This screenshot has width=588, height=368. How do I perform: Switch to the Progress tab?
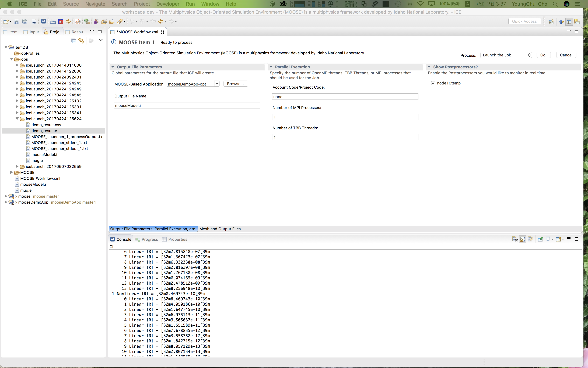coord(147,239)
